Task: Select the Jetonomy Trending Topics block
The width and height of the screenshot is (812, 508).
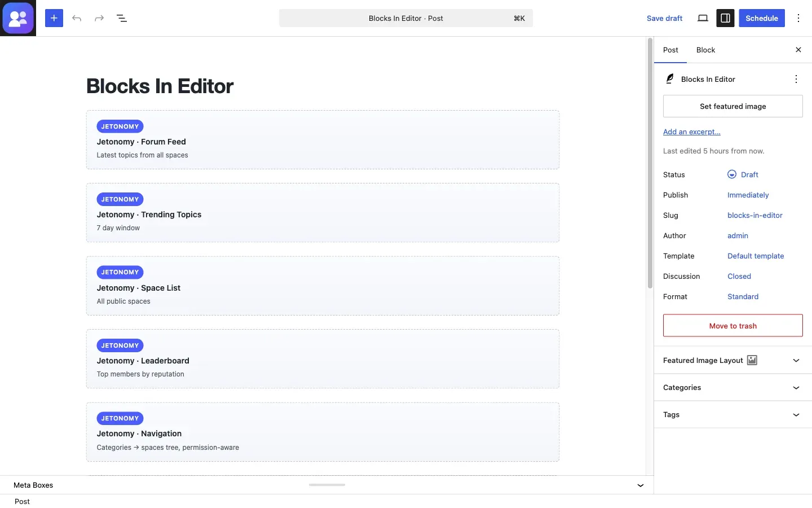Action: 323,213
